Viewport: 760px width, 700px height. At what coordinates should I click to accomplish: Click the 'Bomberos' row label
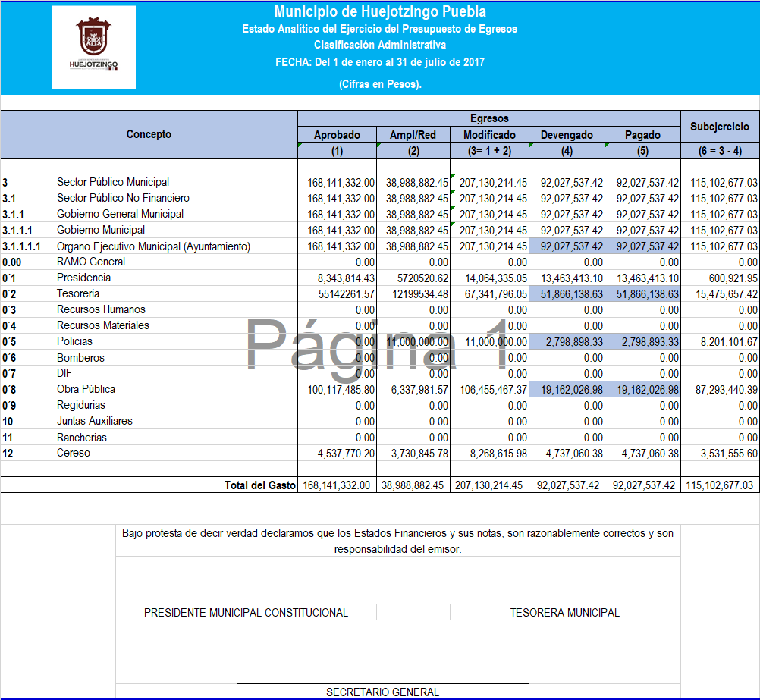pos(80,358)
